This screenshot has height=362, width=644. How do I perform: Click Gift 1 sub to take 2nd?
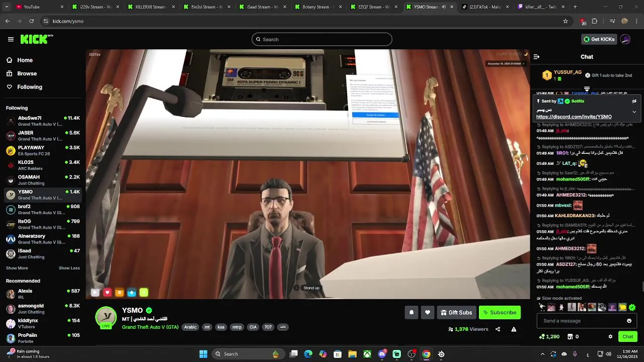pyautogui.click(x=608, y=75)
